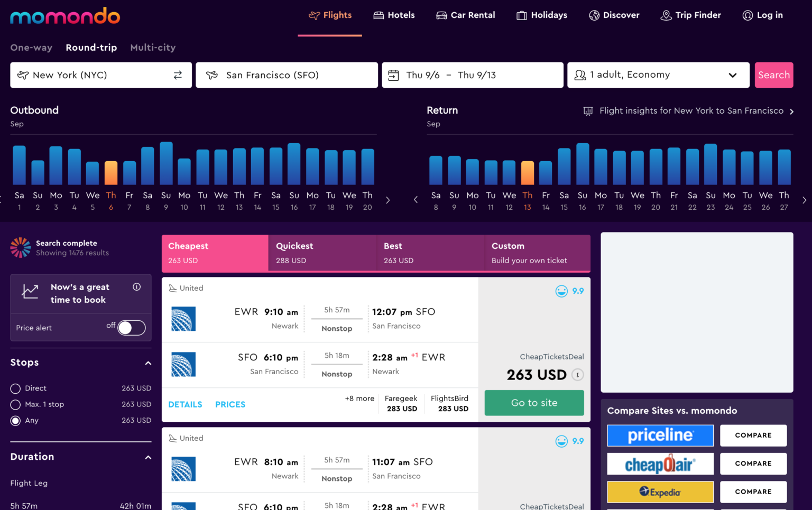The width and height of the screenshot is (812, 510).
Task: Open DETAILS for the first United flight
Action: tap(185, 404)
